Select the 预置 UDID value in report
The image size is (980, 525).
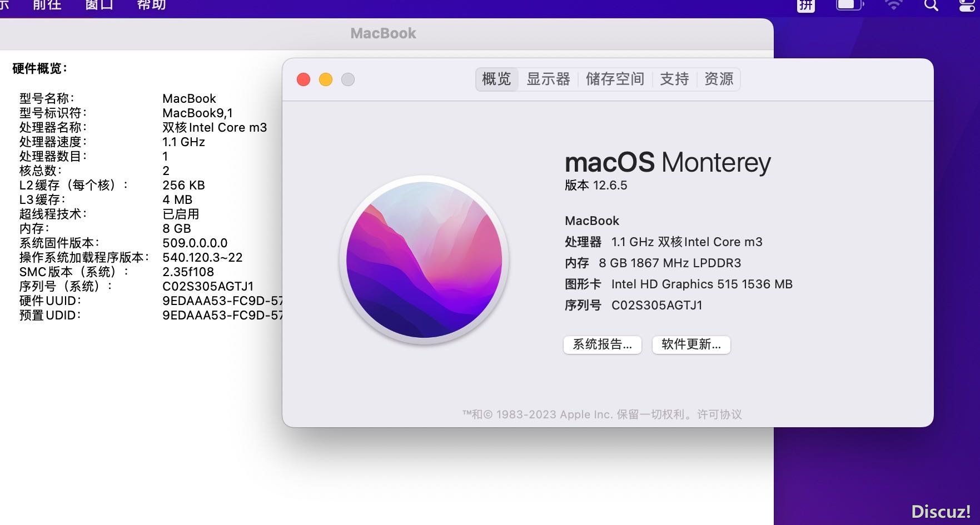pos(222,315)
